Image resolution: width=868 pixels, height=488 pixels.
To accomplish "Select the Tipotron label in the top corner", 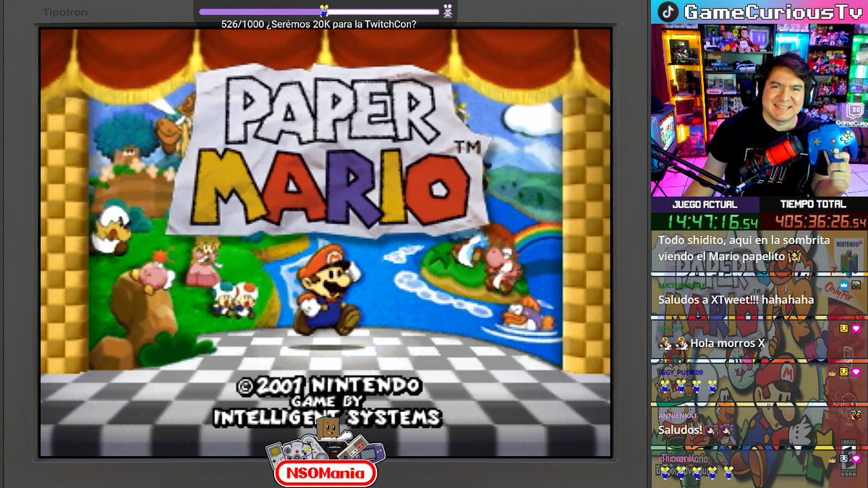I will [x=64, y=12].
